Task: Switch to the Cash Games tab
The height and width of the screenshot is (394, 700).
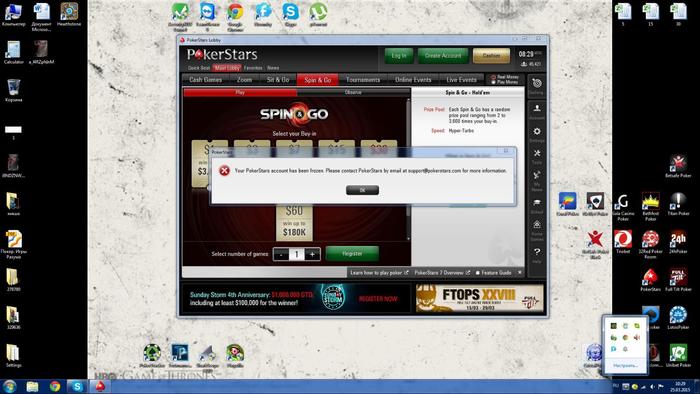Action: coord(205,79)
